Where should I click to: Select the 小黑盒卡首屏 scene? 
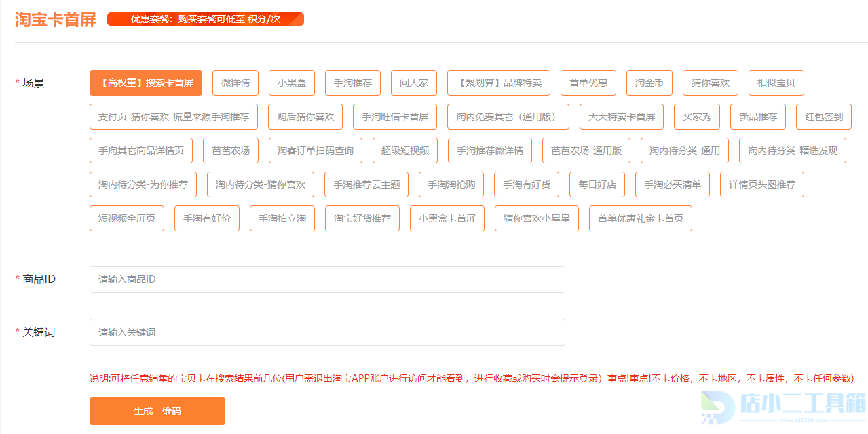(447, 218)
